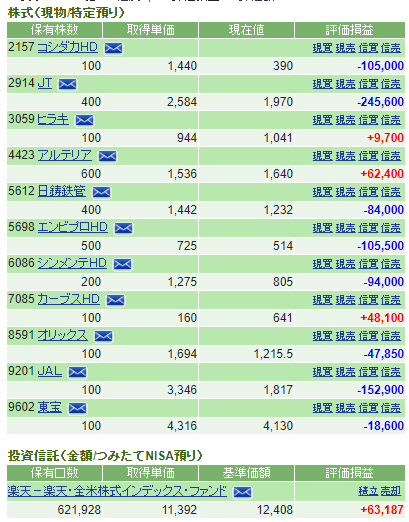Click 信売 in the JAL row
The image size is (409, 522).
click(391, 372)
